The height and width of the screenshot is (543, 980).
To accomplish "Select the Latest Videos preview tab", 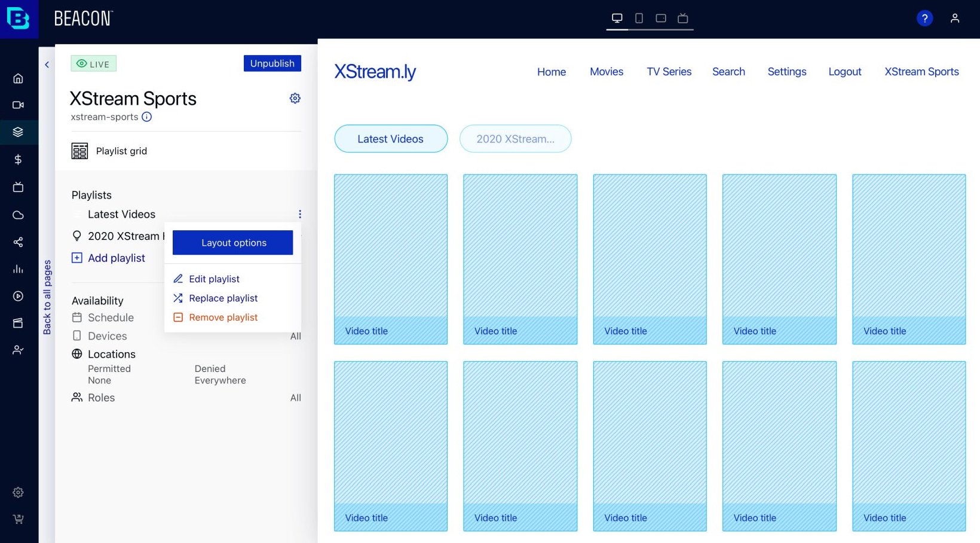I will tap(391, 139).
